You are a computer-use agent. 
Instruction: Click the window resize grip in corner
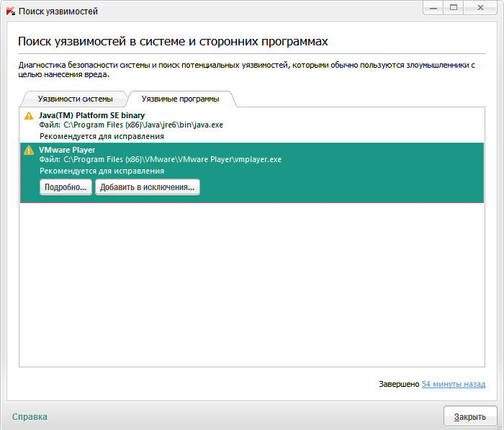tap(500, 426)
